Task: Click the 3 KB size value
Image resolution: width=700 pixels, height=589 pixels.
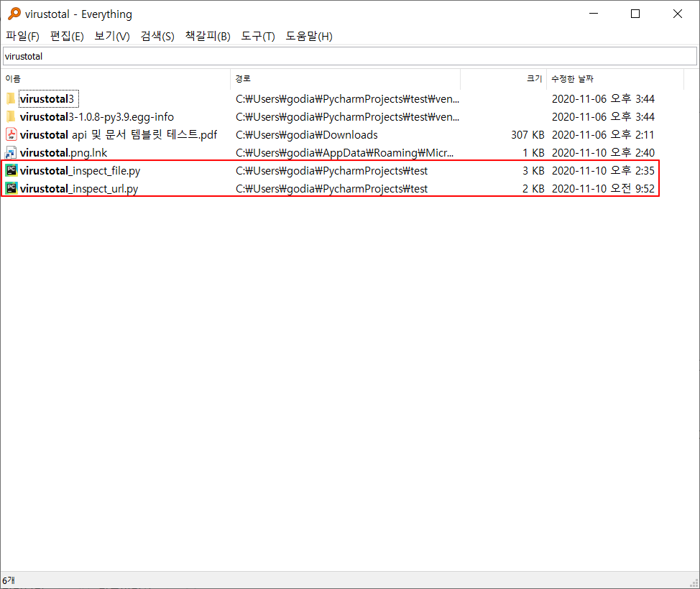Action: [533, 170]
